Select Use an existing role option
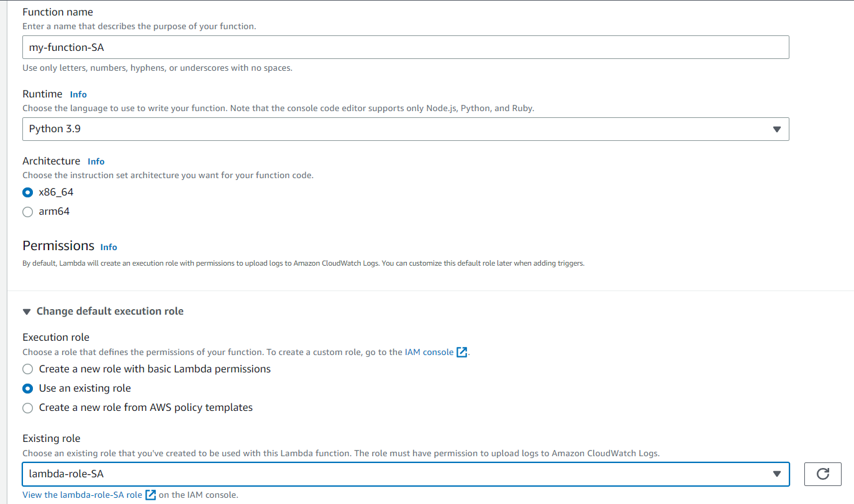Image resolution: width=854 pixels, height=504 pixels. 27,389
